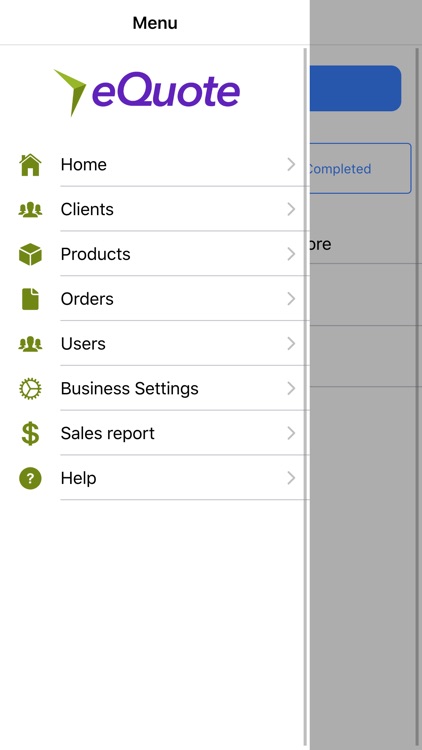The image size is (422, 750).
Task: Tap the dimmed blue button behind menu
Action: pos(355,88)
